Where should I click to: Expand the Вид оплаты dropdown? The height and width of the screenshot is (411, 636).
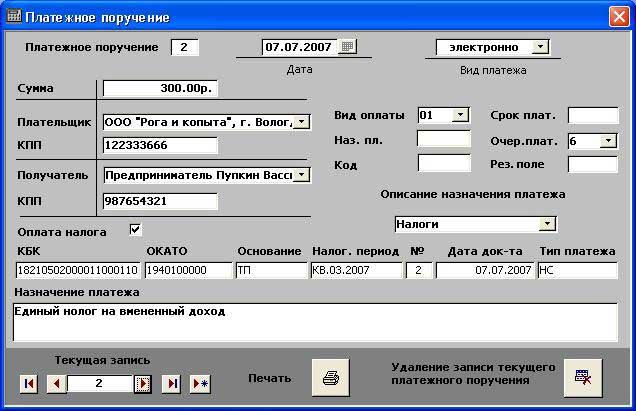click(x=460, y=115)
